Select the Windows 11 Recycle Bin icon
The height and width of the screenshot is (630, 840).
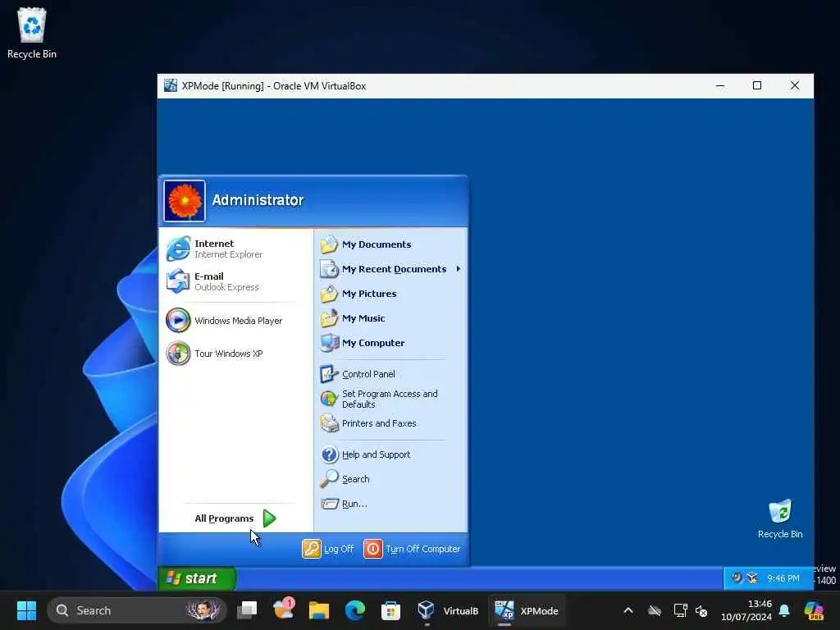(32, 33)
